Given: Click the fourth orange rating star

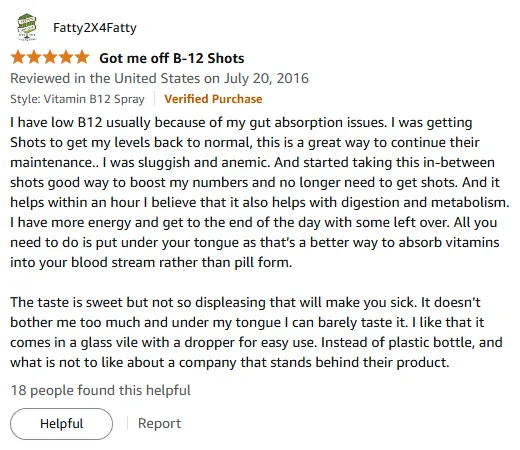Looking at the screenshot, I should [66, 58].
